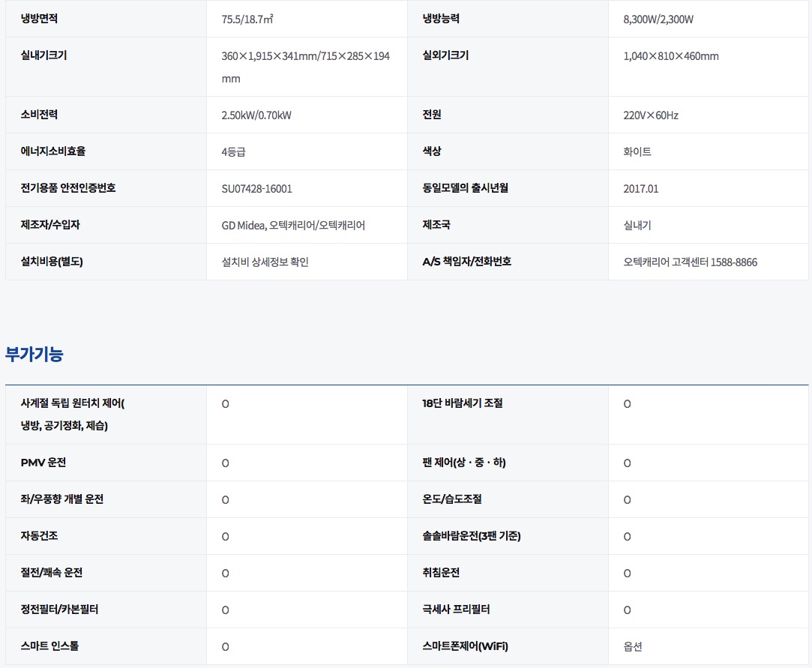This screenshot has height=668, width=812.
Task: Click the 소비전력 value 2.50kW/0.70kW
Action: [256, 115]
